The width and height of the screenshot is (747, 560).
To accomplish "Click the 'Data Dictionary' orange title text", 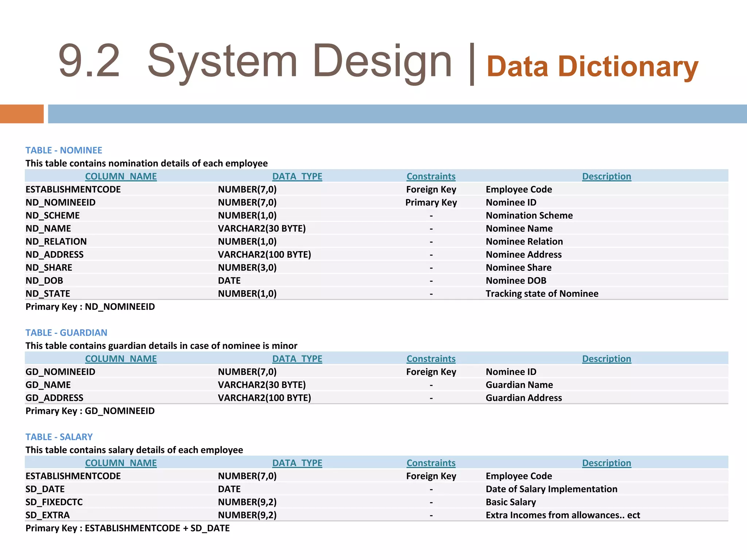I will (592, 67).
